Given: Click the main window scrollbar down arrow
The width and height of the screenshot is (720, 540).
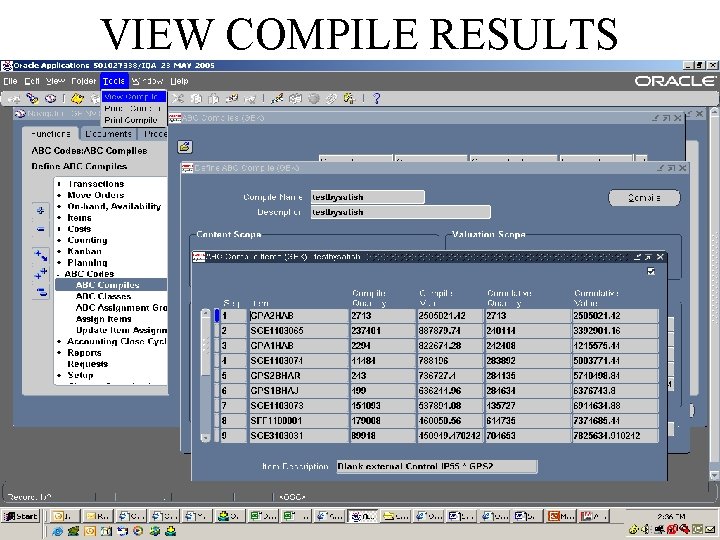Looking at the screenshot, I should tap(714, 475).
